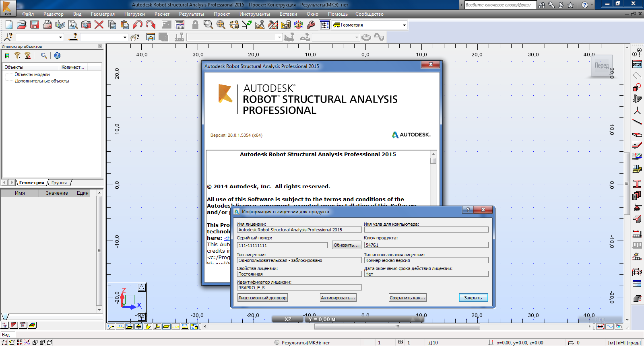Open tables icon in right toolbar

[637, 284]
